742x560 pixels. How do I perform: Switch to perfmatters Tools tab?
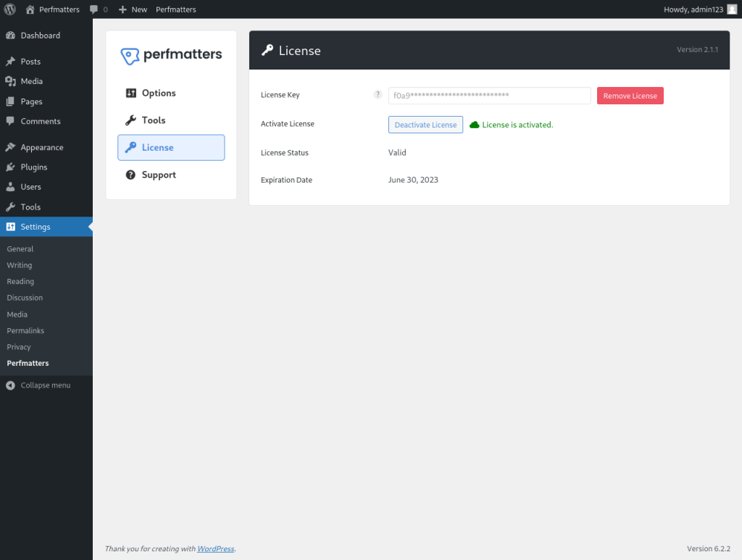pyautogui.click(x=171, y=120)
